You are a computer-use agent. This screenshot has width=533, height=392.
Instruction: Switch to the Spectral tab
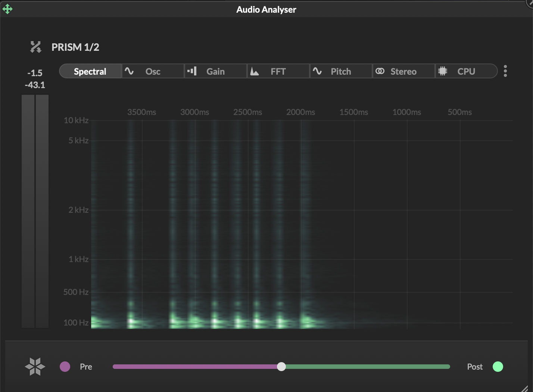[90, 71]
